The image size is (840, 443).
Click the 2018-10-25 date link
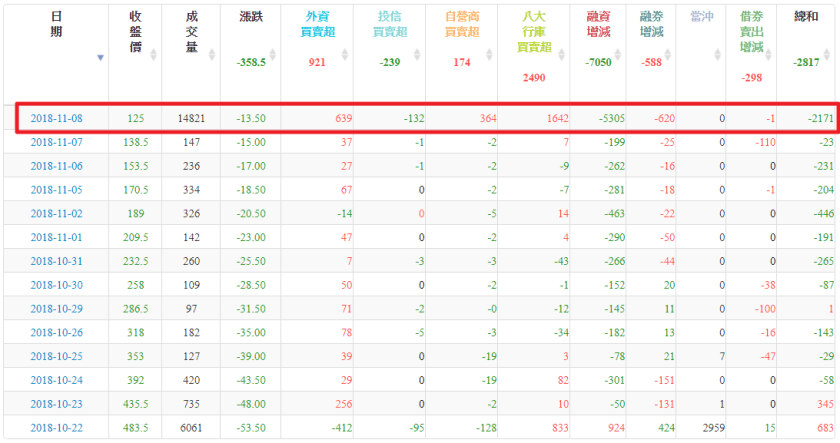tap(56, 356)
